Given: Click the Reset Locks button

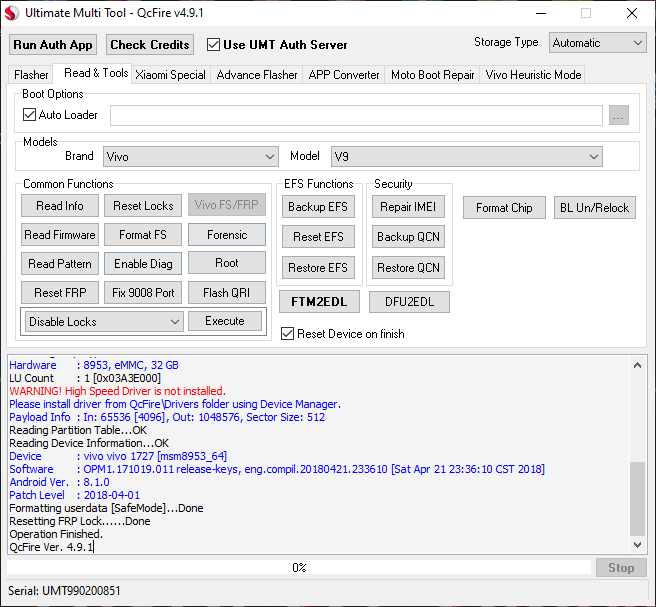Looking at the screenshot, I should (143, 205).
